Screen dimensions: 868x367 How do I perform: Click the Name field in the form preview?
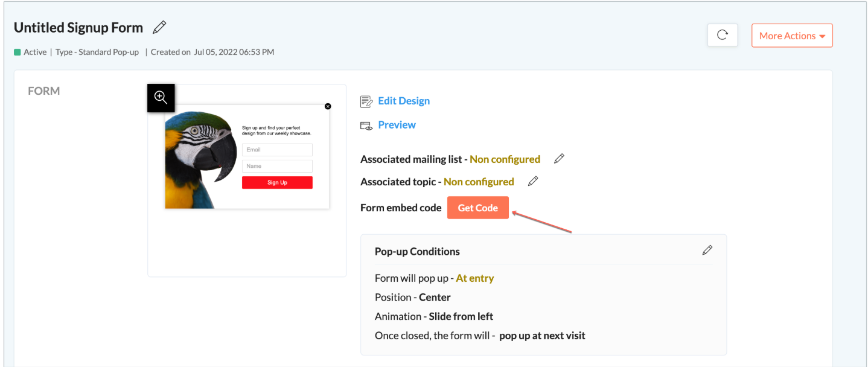[x=277, y=166]
